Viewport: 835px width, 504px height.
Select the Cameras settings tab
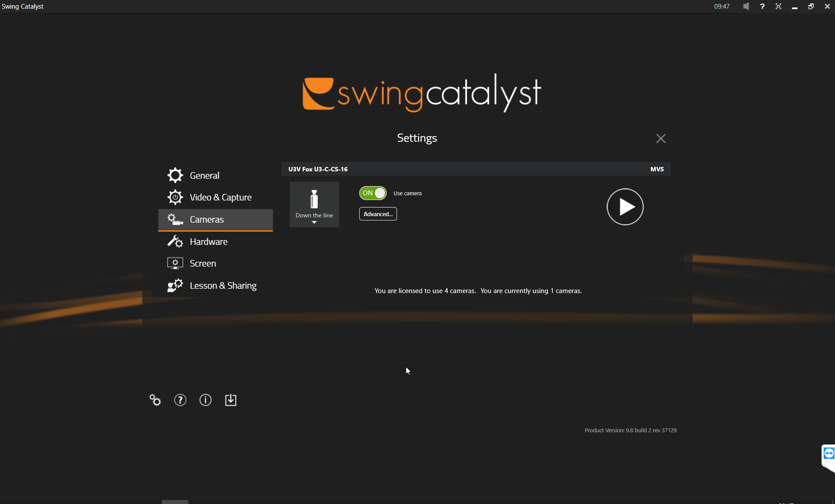pos(215,220)
